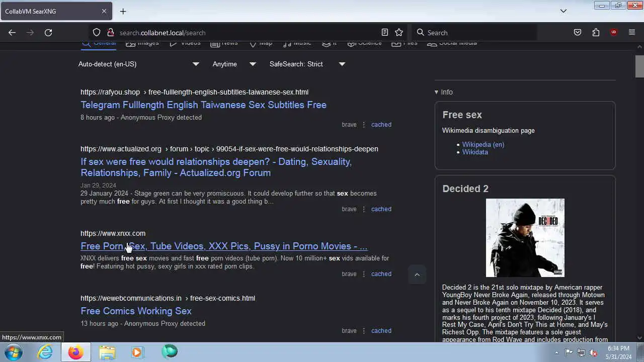Screen dimensions: 644x362
Task: Click the page vertical scrollbar thumb
Action: 639,66
